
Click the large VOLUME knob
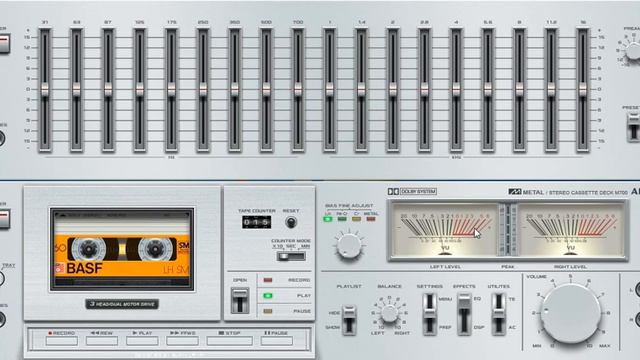pyautogui.click(x=570, y=313)
